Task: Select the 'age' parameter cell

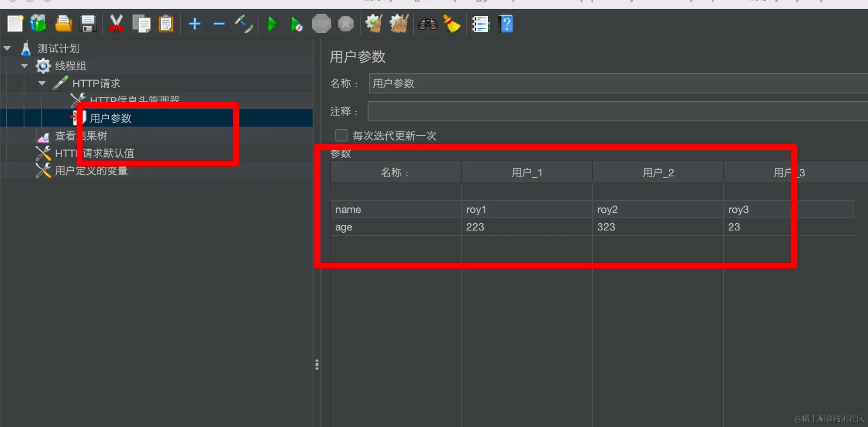Action: (396, 227)
